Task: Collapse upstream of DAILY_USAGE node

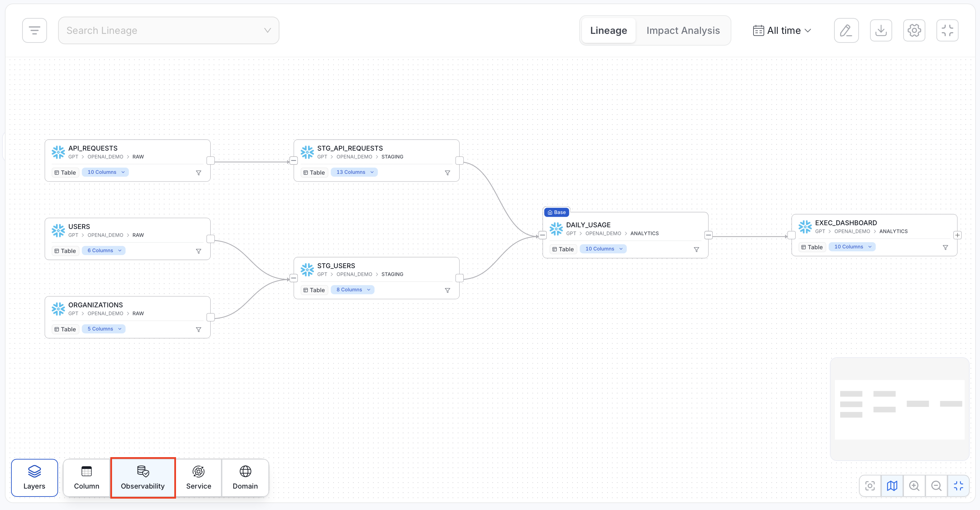Action: (543, 235)
